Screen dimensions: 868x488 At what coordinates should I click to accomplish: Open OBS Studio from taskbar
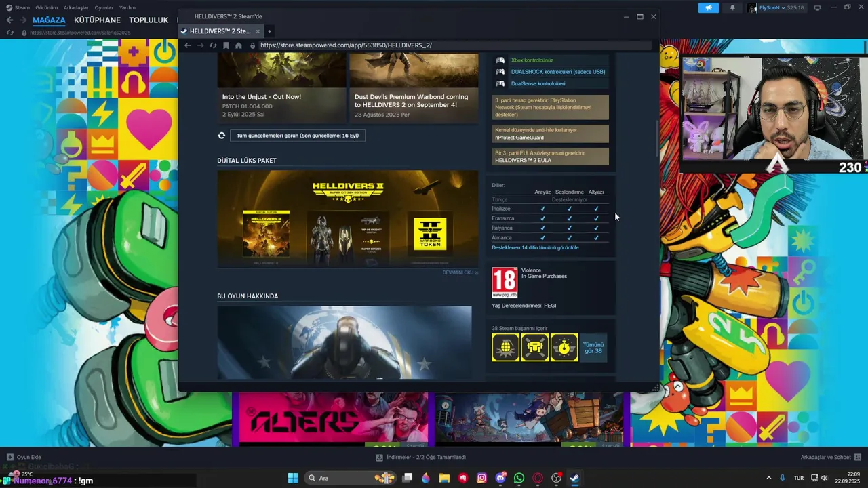pos(556,478)
